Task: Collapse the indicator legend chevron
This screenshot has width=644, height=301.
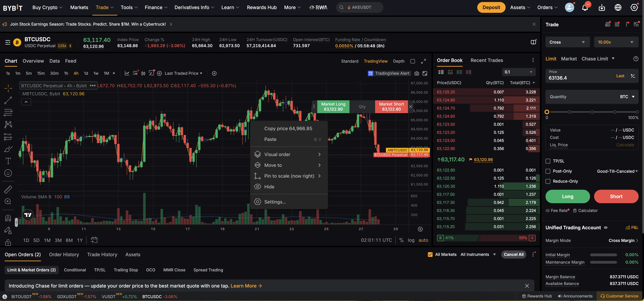Action: pyautogui.click(x=26, y=102)
